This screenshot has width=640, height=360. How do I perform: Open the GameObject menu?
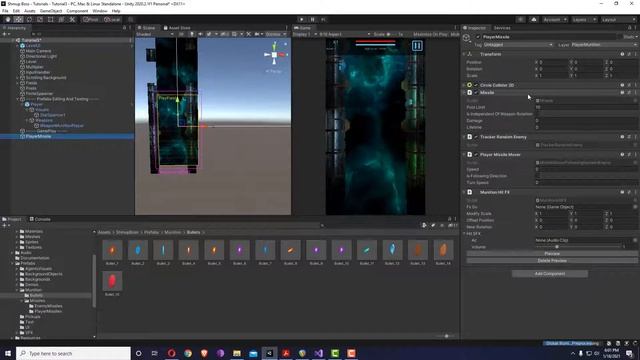tap(51, 11)
